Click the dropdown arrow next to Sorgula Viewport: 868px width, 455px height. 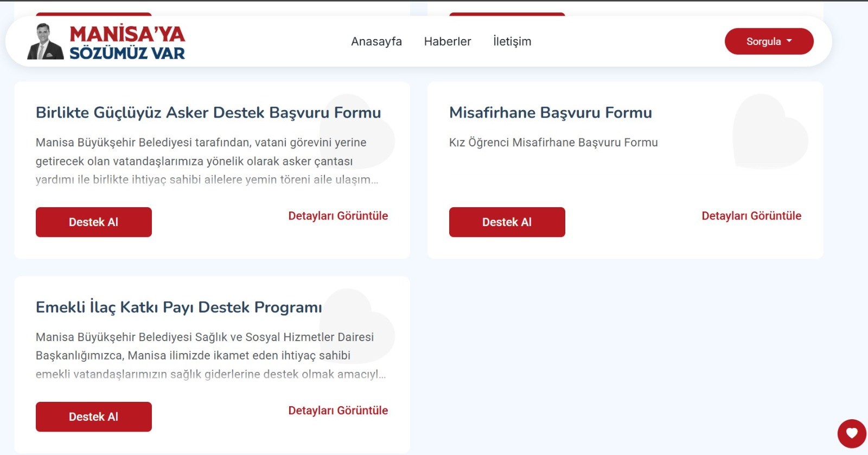pyautogui.click(x=790, y=40)
